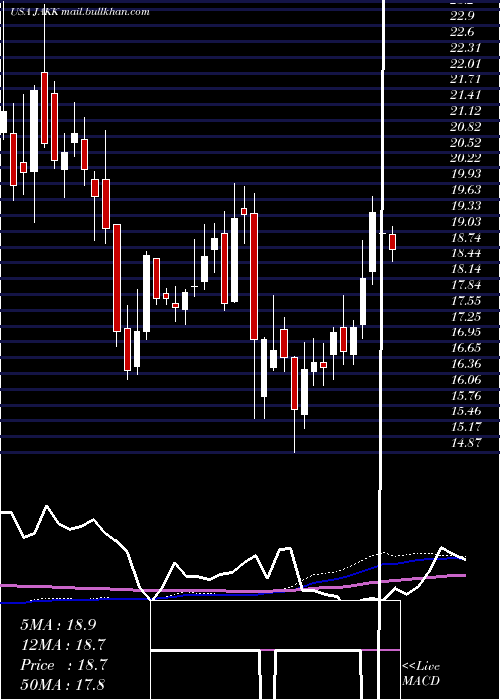
Task: Click the 21.12 price axis label
Action: (x=465, y=111)
